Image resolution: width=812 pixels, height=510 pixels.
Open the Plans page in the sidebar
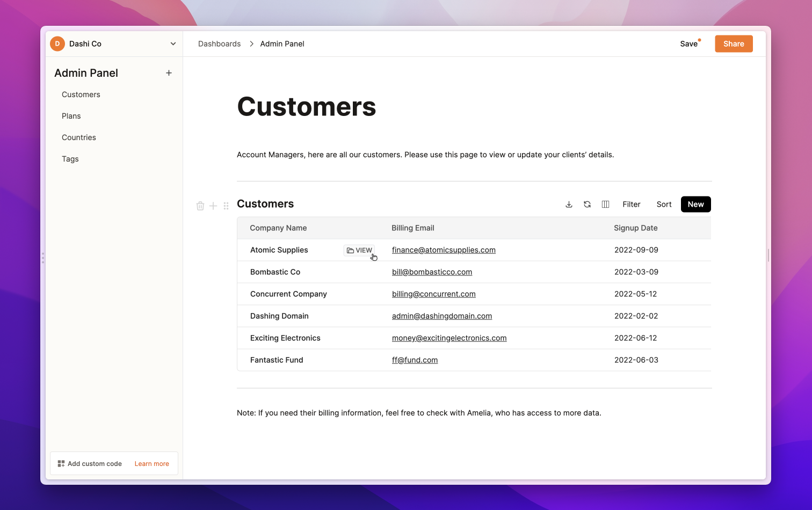(71, 116)
